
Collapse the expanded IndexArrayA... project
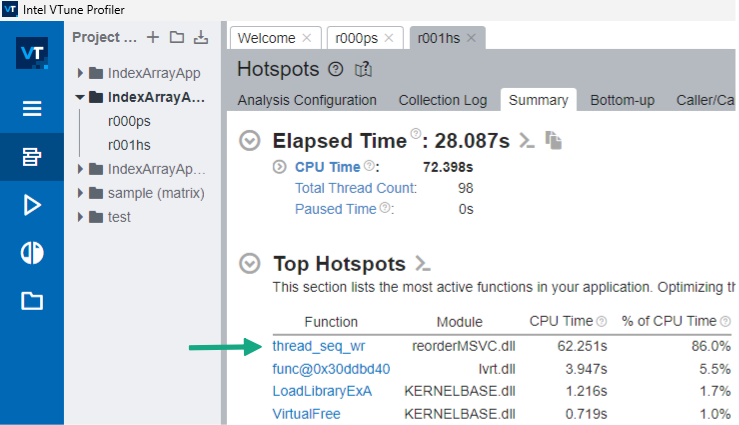click(80, 97)
